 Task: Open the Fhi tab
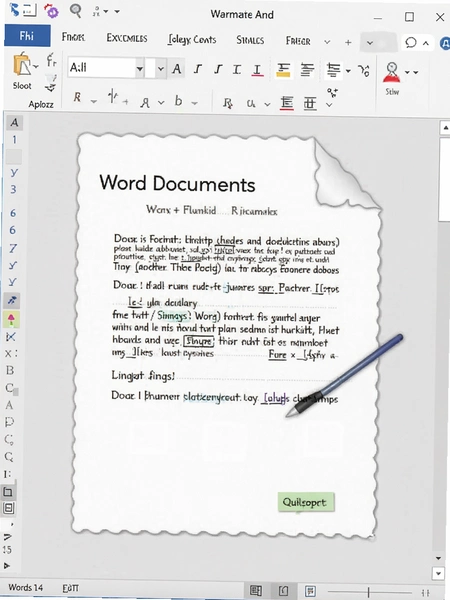coord(27,36)
